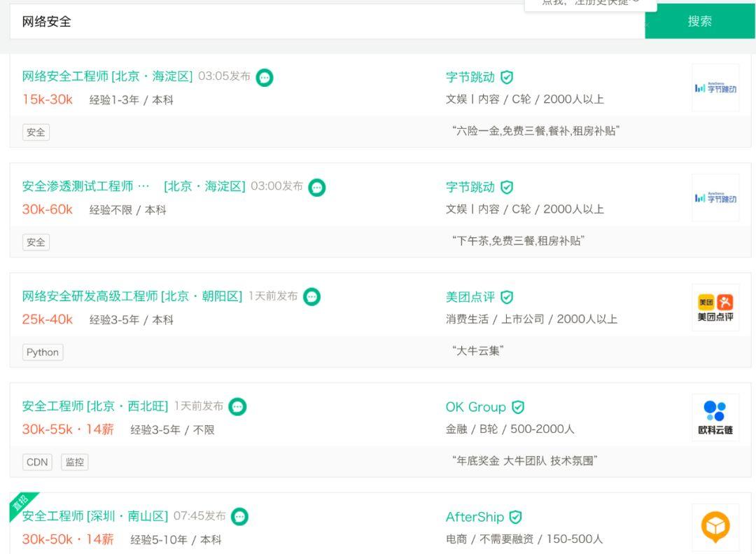Screen dimensions: 756x554
Task: Click the 监控 skill tag
Action: click(x=75, y=462)
